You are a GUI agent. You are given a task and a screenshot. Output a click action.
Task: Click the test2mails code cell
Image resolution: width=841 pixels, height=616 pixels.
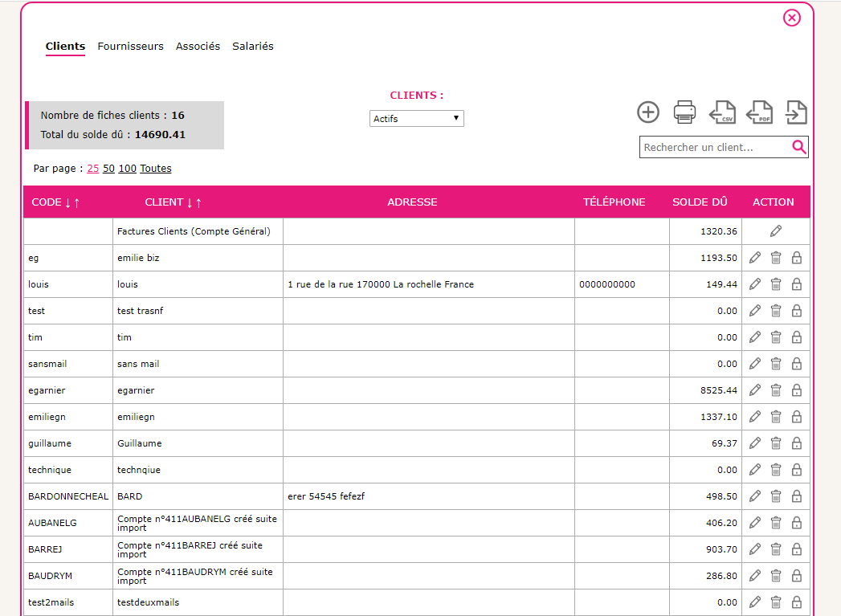click(x=68, y=602)
